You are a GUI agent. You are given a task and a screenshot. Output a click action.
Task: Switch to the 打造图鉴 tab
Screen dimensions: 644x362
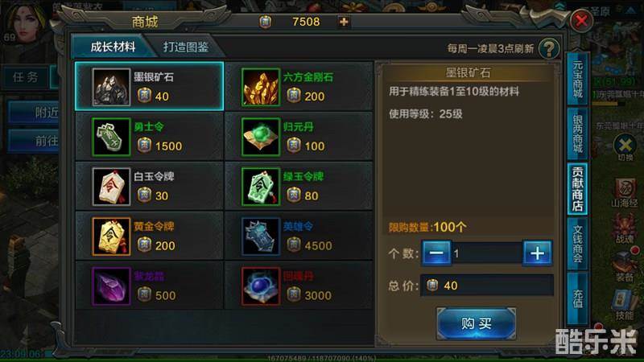(x=186, y=47)
